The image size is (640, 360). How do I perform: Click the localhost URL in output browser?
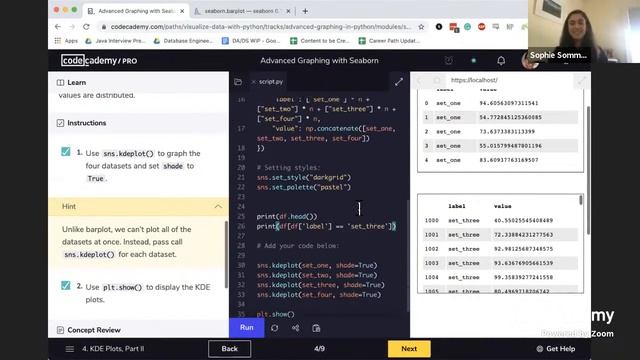pos(474,80)
